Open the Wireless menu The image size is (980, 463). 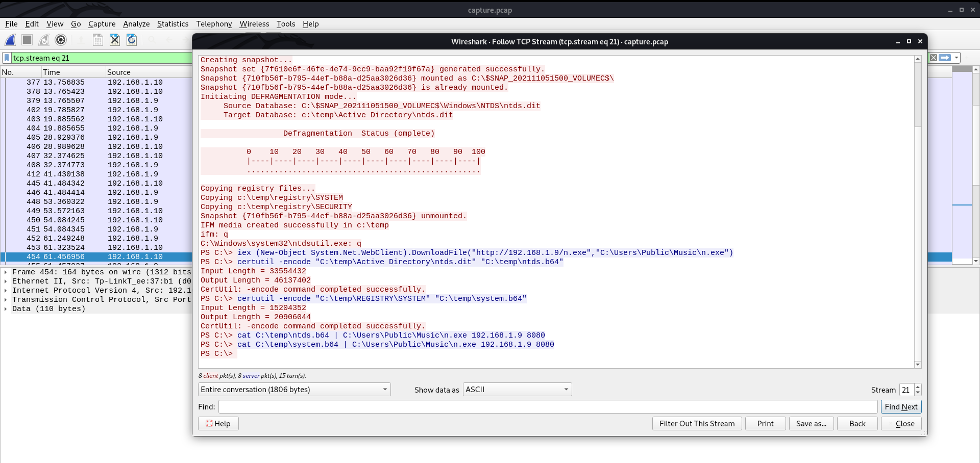coord(254,23)
